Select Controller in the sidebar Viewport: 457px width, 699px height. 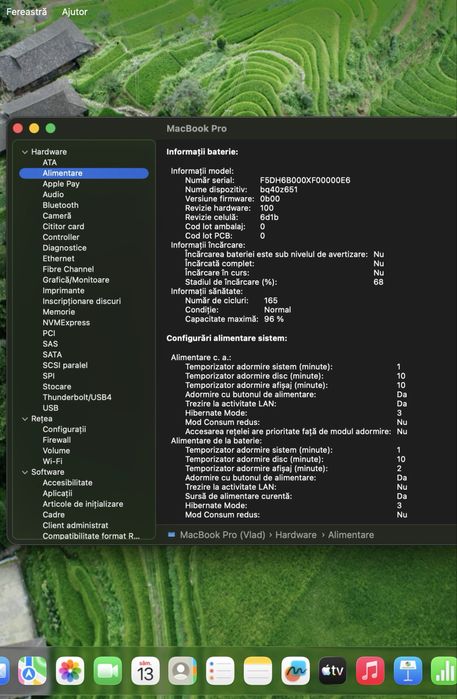pyautogui.click(x=61, y=237)
